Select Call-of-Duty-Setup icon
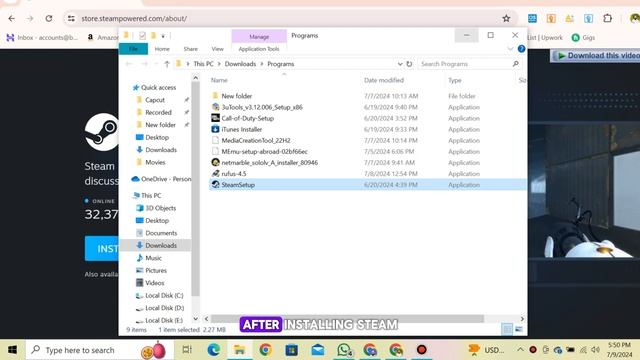640x360 pixels. [x=215, y=118]
